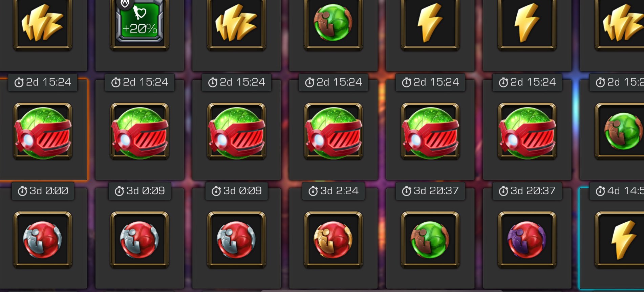Viewport: 644px width, 292px height.
Task: Select the +20% green health boost item
Action: [139, 22]
